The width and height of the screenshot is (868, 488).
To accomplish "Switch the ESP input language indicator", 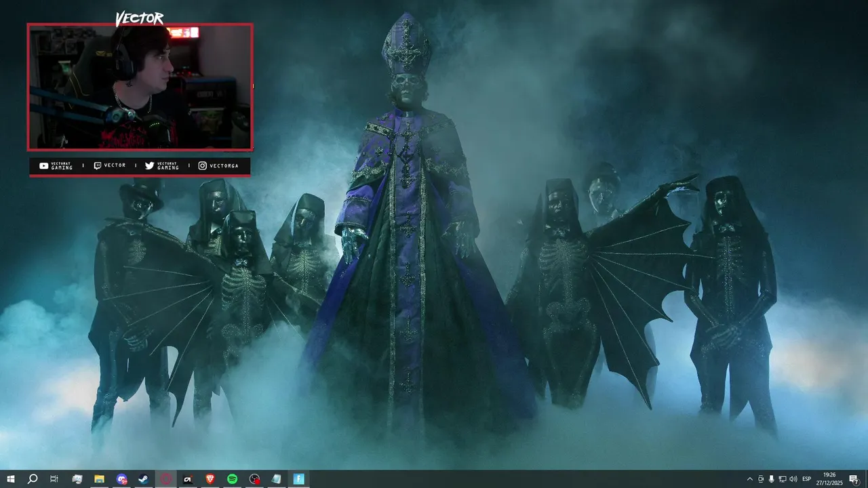I will click(x=807, y=479).
